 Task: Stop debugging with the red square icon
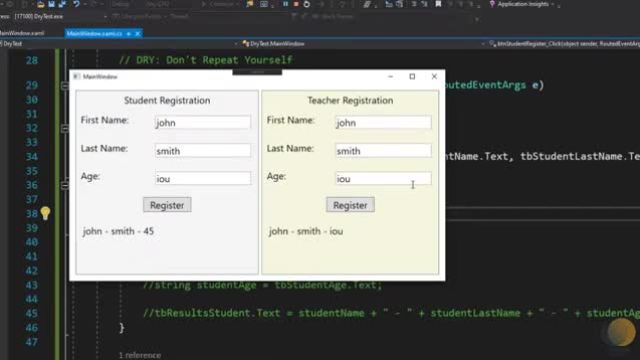coord(296,4)
